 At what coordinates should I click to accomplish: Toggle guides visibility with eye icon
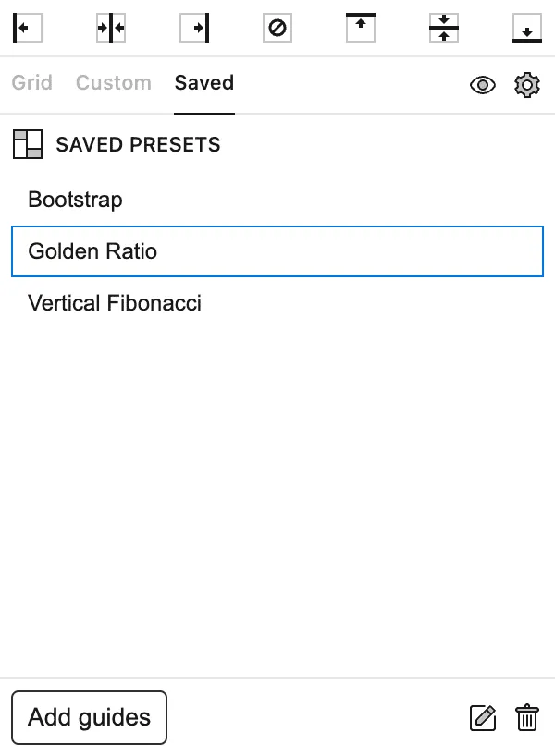click(x=483, y=86)
